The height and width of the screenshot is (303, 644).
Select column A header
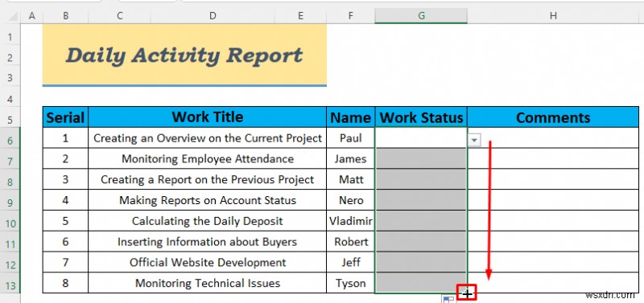point(31,15)
